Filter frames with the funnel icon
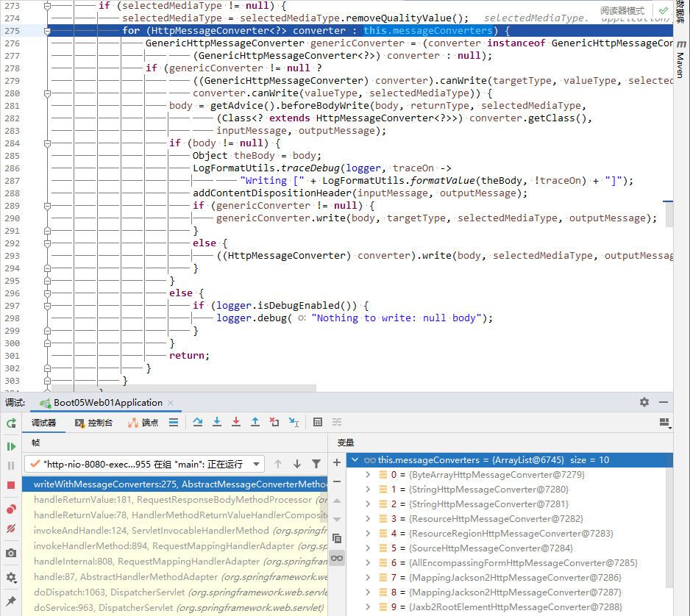690x616 pixels. [x=316, y=464]
